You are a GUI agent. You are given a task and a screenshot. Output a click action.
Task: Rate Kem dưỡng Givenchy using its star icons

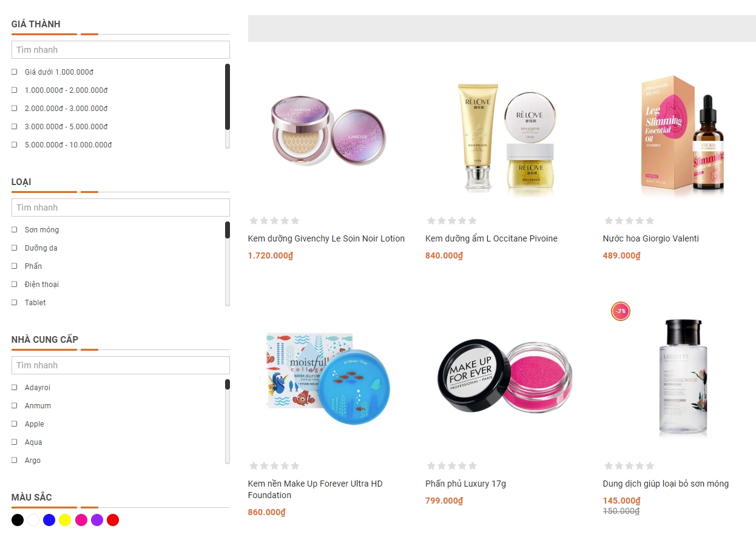[274, 221]
